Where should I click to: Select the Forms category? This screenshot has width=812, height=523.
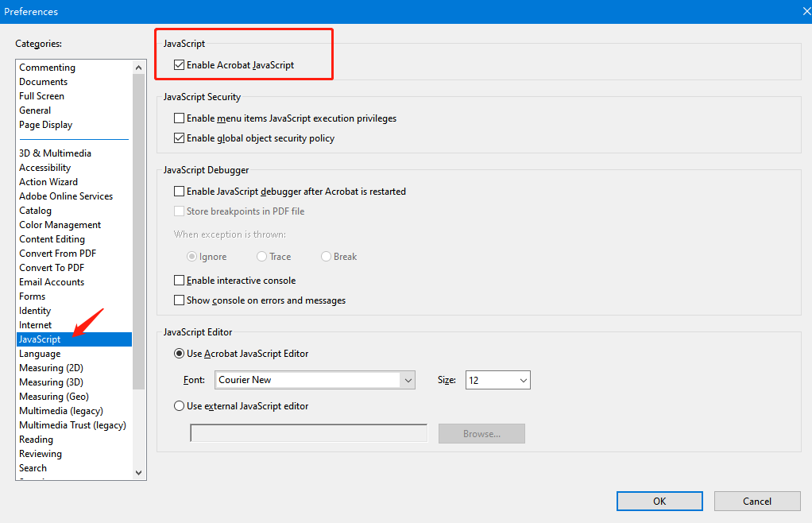[33, 296]
